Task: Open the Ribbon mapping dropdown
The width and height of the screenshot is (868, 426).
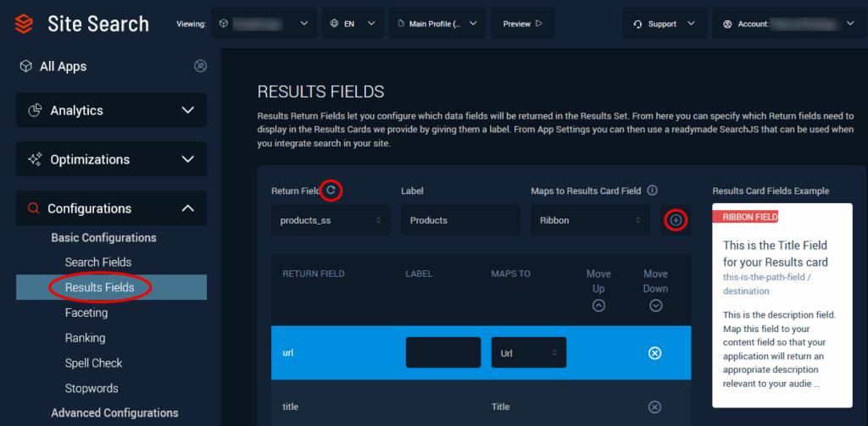Action: click(x=590, y=220)
